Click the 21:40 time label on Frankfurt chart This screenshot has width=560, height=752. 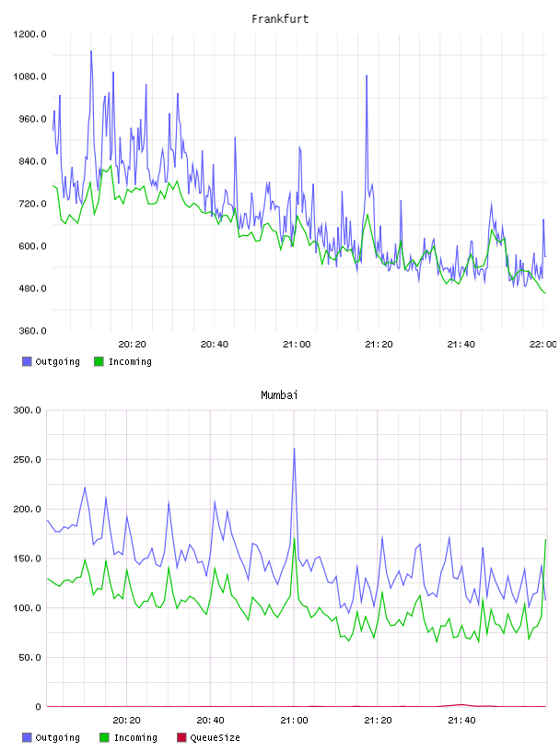click(461, 345)
